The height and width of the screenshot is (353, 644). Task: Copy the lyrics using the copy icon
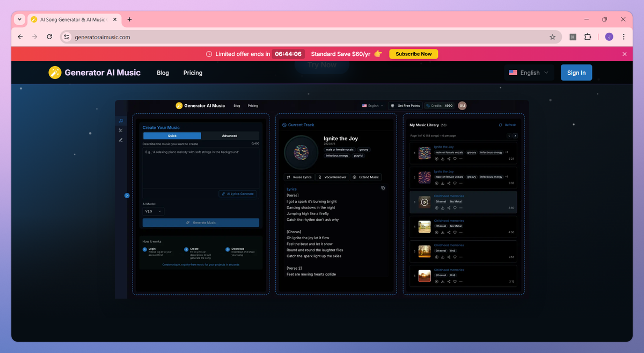[382, 187]
